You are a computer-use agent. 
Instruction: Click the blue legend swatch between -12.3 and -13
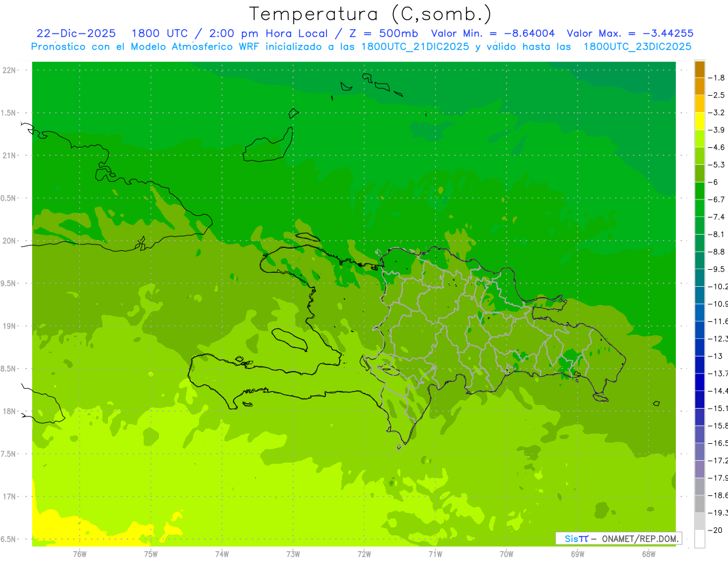(x=699, y=347)
